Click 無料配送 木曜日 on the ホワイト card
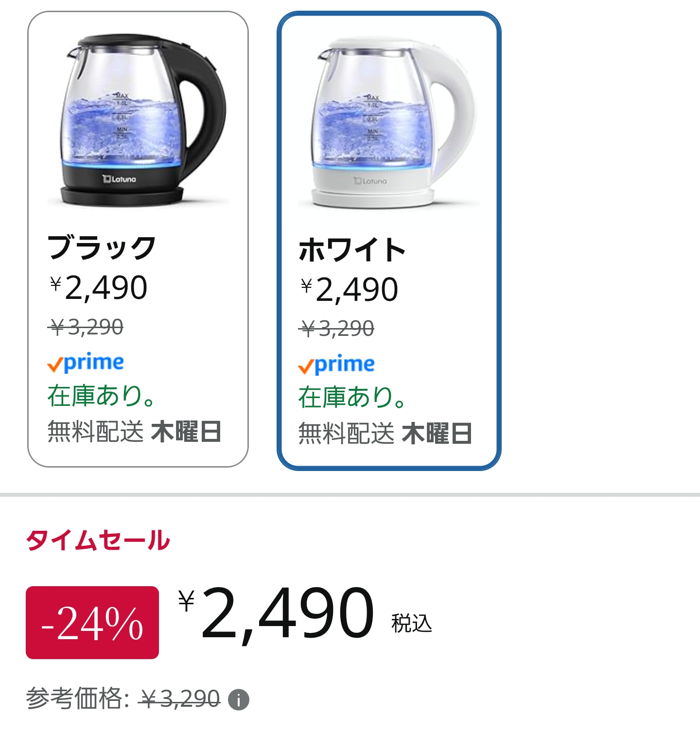 385,434
